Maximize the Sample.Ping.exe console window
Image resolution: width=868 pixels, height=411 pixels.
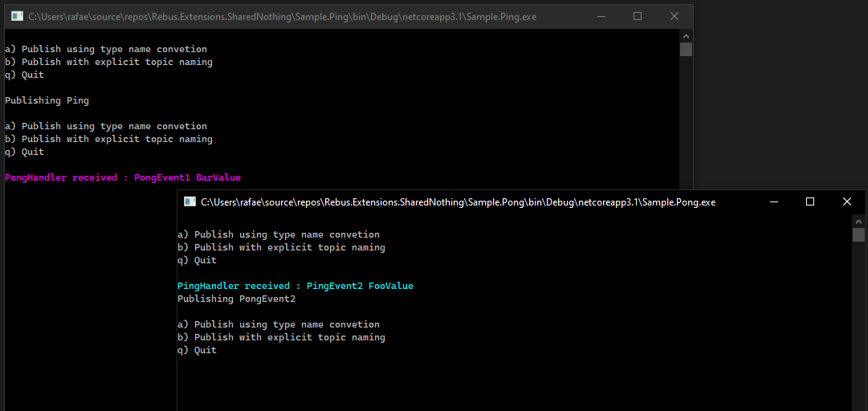click(x=638, y=17)
